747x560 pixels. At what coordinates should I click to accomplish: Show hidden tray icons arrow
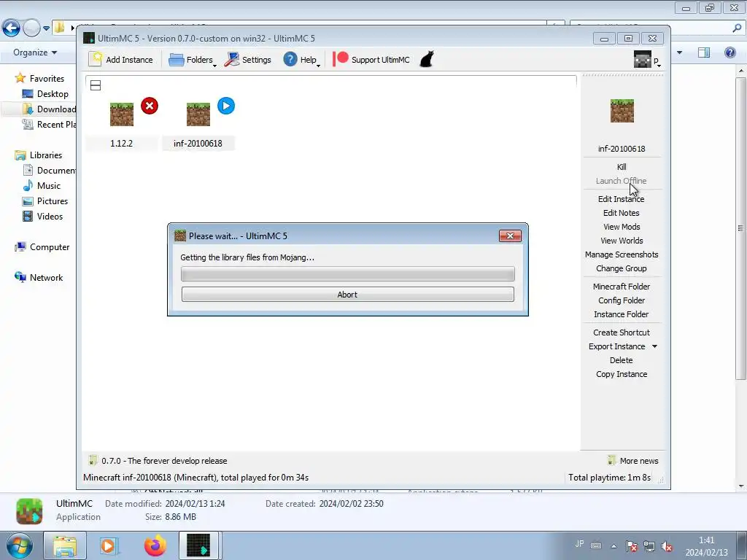click(x=614, y=546)
